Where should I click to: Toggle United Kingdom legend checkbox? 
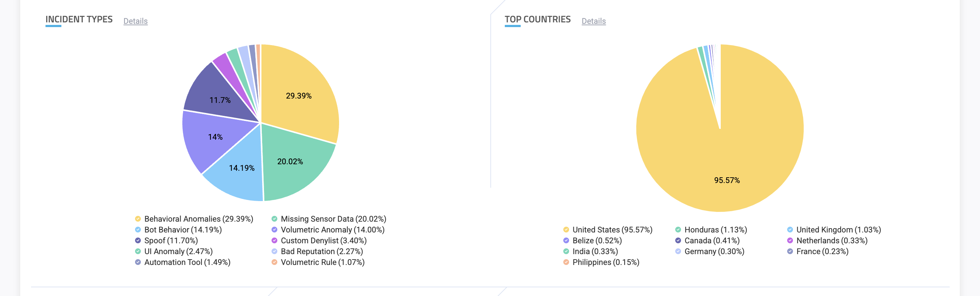[790, 230]
